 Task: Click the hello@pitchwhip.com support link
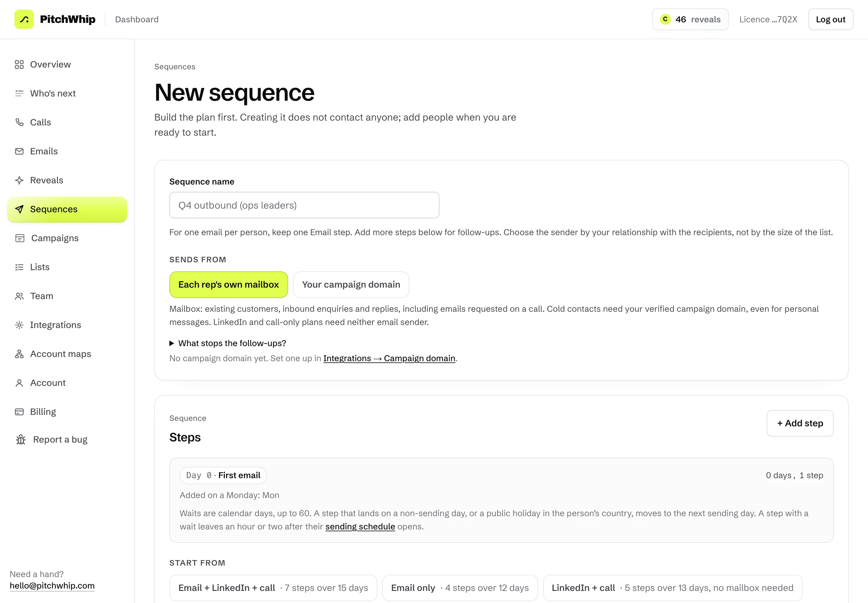[52, 586]
